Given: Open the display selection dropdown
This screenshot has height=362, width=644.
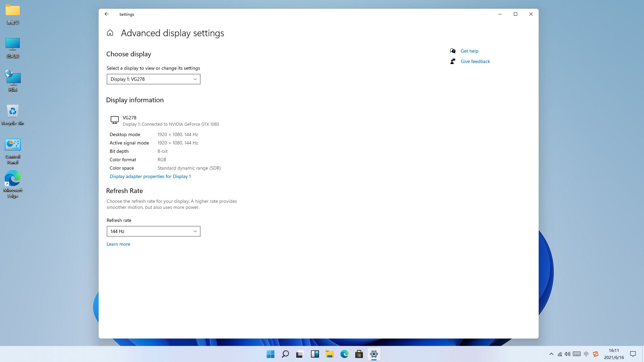Looking at the screenshot, I should [x=153, y=79].
